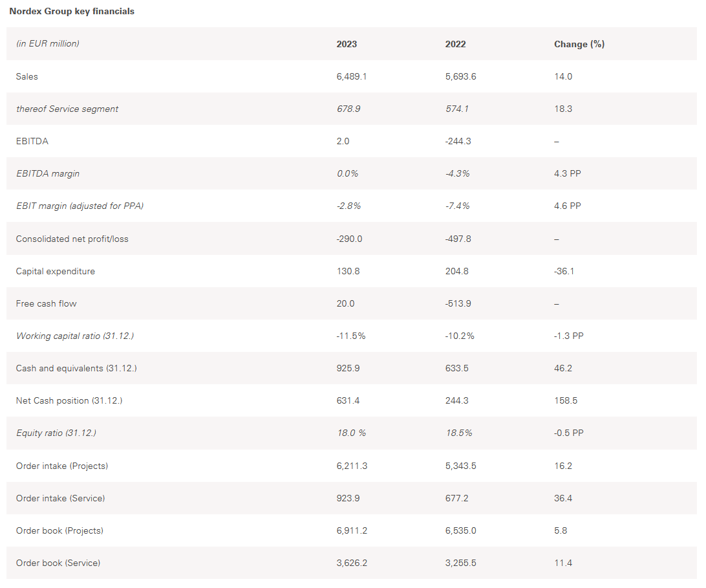Select 'thereof Service segment' row label
The height and width of the screenshot is (588, 706).
(x=67, y=109)
